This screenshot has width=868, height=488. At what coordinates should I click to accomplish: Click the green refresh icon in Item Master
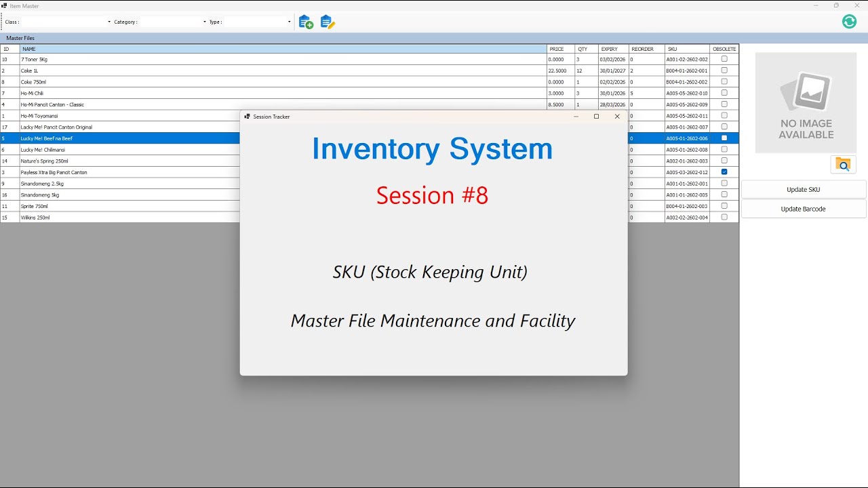coord(849,22)
